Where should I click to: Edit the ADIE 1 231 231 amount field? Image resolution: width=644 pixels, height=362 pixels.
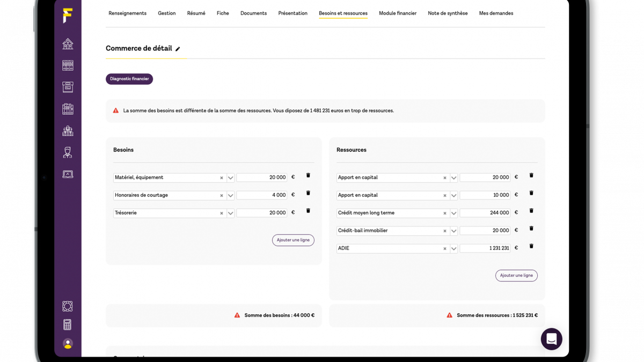[485, 248]
